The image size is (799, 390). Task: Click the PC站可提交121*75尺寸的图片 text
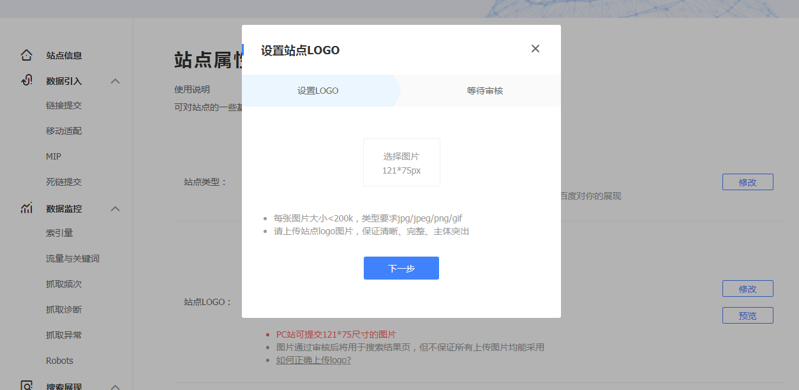pyautogui.click(x=336, y=334)
